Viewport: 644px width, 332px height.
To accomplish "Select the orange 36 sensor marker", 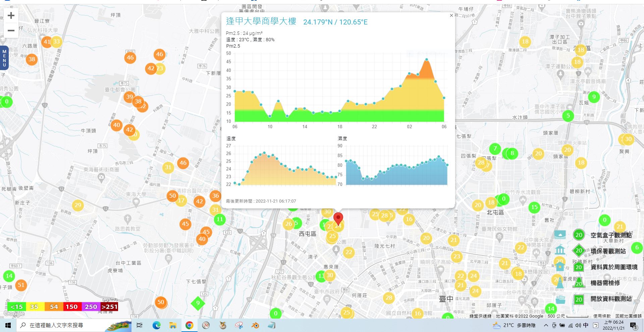I will tap(216, 196).
